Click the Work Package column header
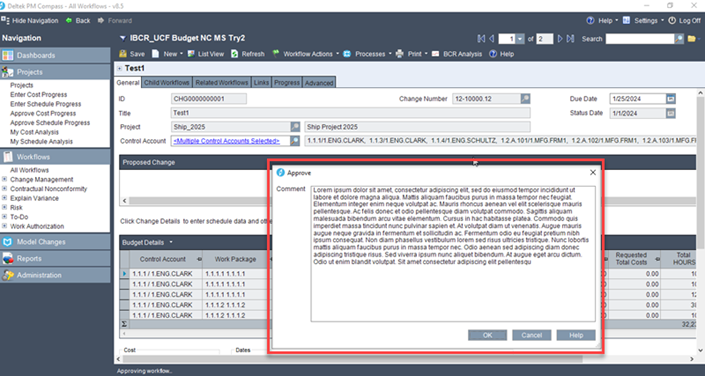 click(x=237, y=260)
